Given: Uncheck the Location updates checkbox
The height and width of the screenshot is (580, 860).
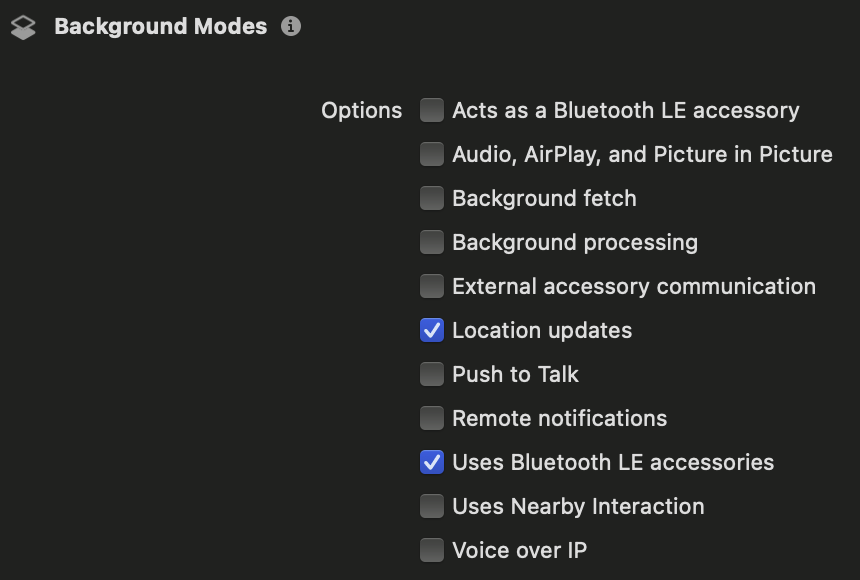Looking at the screenshot, I should 431,330.
